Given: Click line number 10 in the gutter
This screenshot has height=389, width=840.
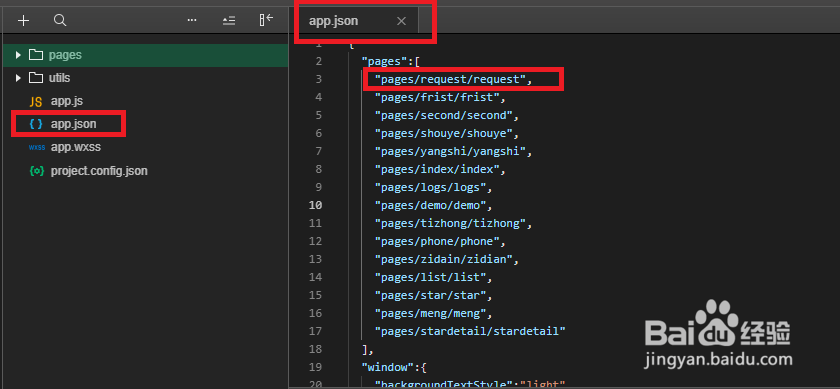Looking at the screenshot, I should pyautogui.click(x=316, y=205).
